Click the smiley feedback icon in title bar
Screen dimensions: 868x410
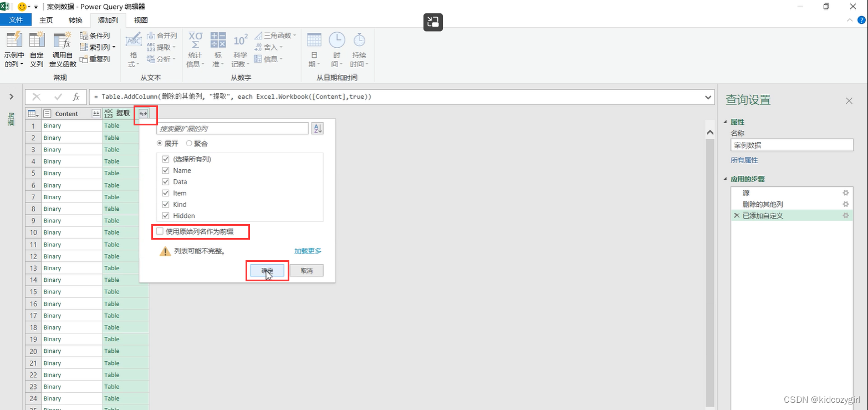(22, 7)
